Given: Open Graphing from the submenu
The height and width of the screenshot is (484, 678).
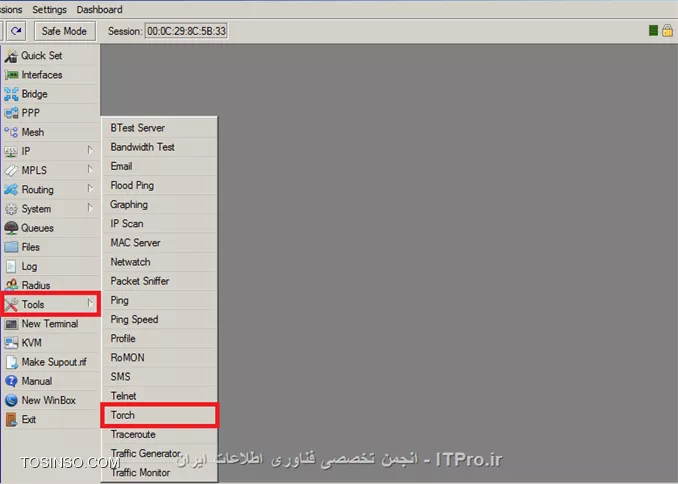Looking at the screenshot, I should (160, 205).
